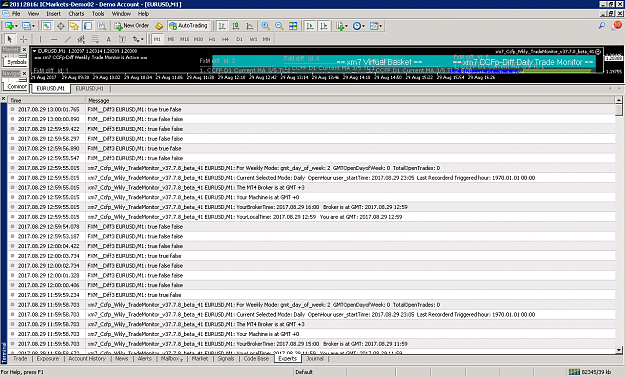Image resolution: width=625 pixels, height=377 pixels.
Task: Expand the Periods clock dropdown arrow
Action: click(364, 26)
